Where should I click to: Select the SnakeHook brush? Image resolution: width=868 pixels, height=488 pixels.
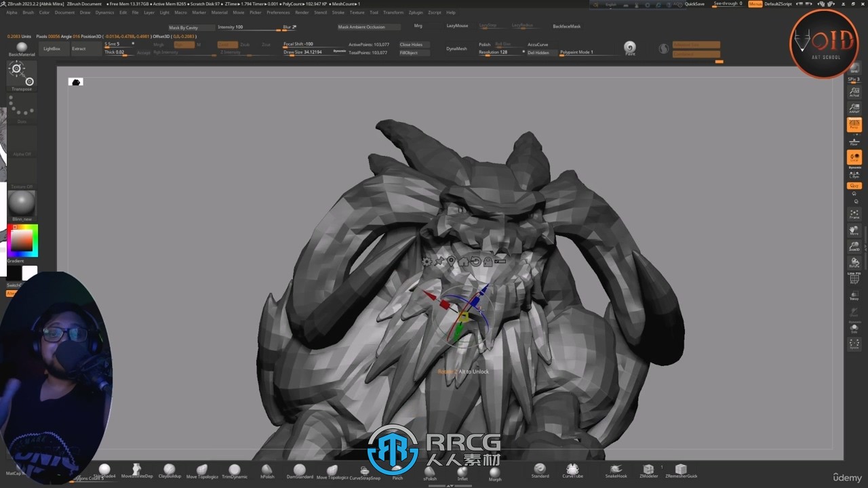point(616,470)
